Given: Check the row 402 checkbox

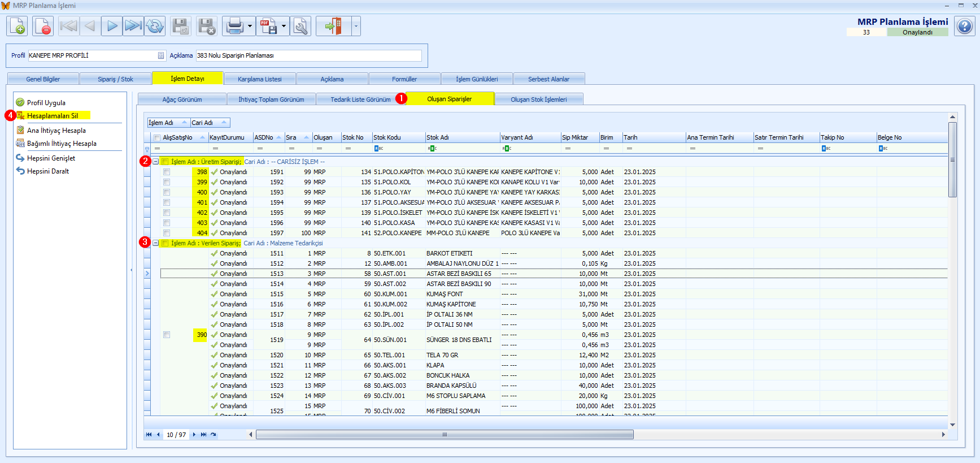Looking at the screenshot, I should click(x=167, y=213).
